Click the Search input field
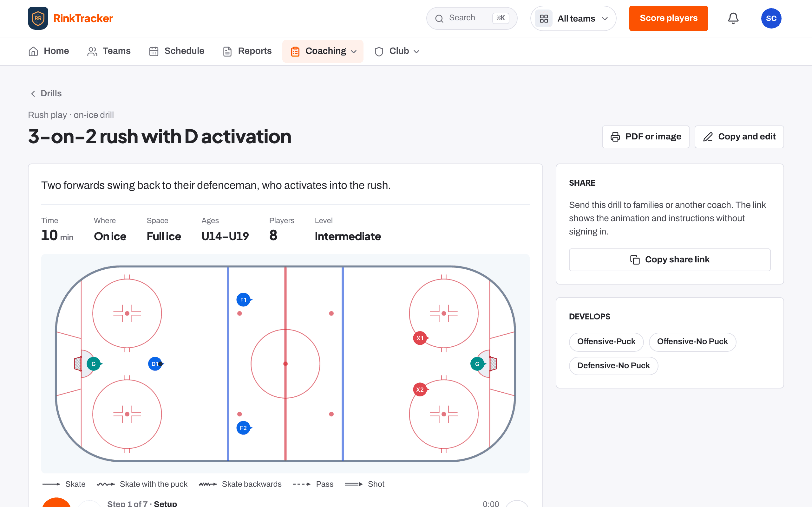This screenshot has width=812, height=507. pyautogui.click(x=471, y=18)
